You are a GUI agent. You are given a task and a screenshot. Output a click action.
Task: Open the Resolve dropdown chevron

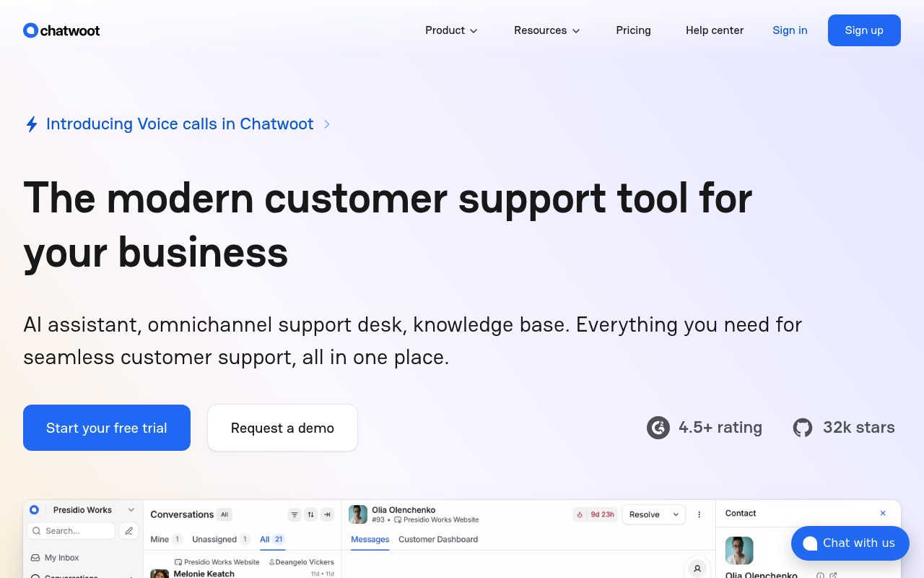point(676,514)
